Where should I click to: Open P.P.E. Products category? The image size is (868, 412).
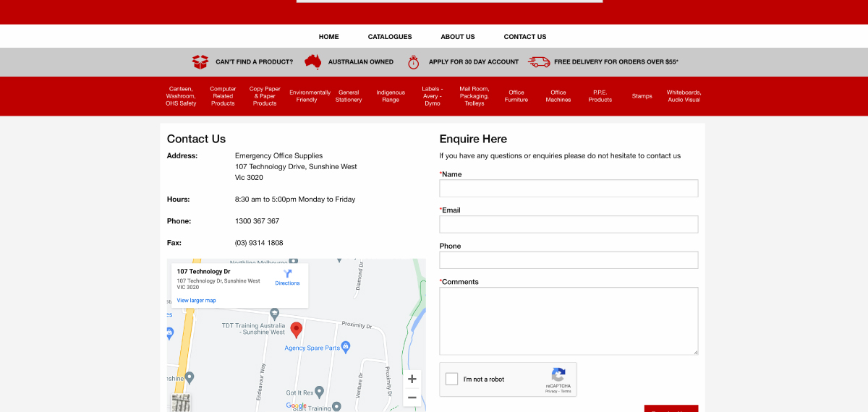coord(600,96)
